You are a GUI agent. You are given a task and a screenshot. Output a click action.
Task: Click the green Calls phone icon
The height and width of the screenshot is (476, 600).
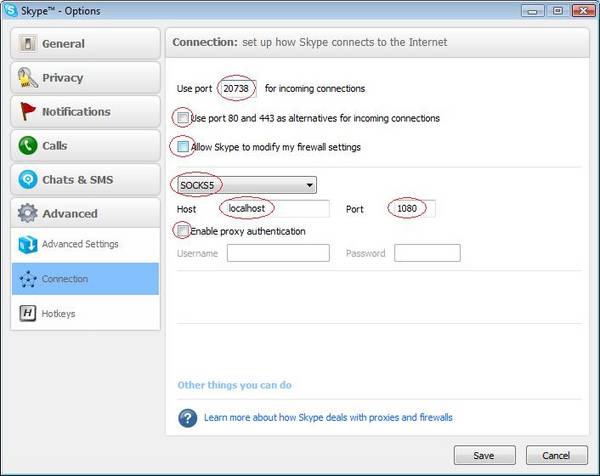pyautogui.click(x=28, y=145)
